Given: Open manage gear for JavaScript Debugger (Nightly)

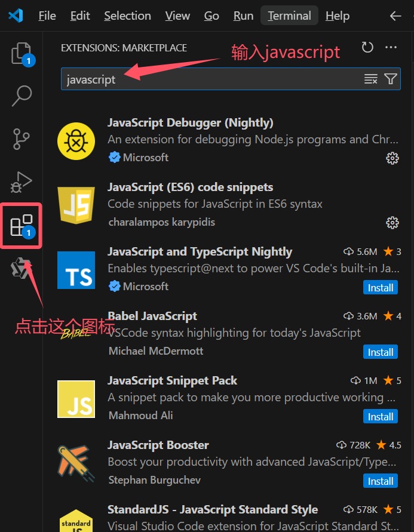Looking at the screenshot, I should pos(392,158).
